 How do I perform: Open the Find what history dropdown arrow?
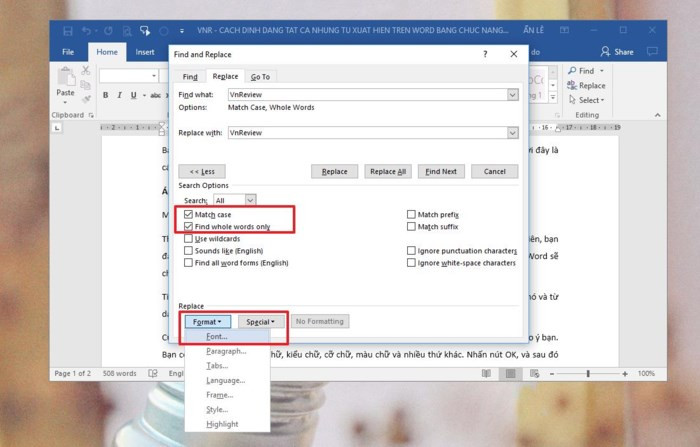(x=512, y=94)
